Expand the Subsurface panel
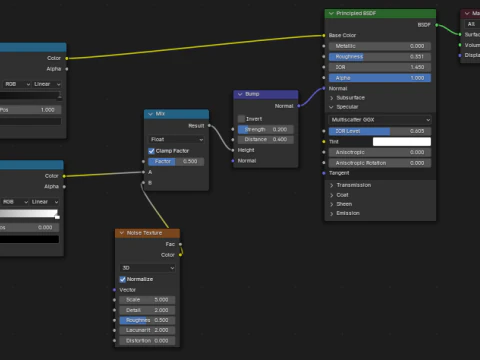This screenshot has height=360, width=480. click(332, 98)
